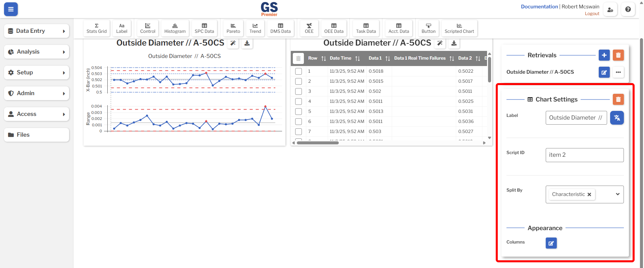Select the row 3 checkbox
This screenshot has width=644, height=268.
click(299, 91)
